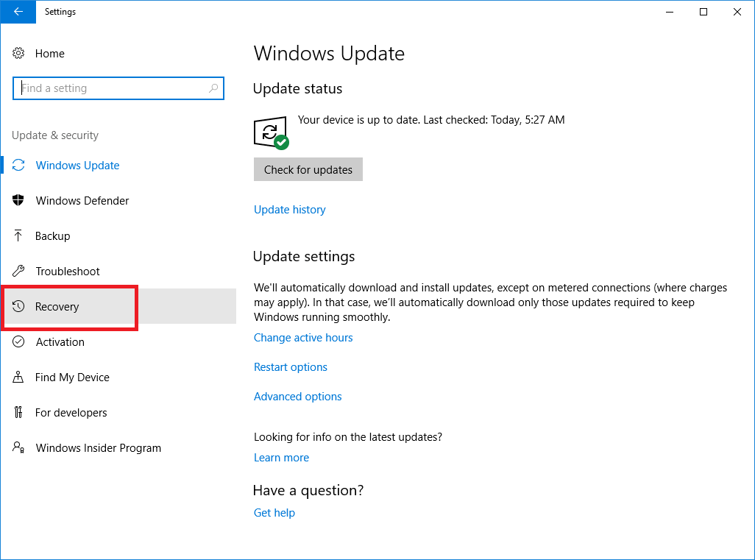Open Windows Insider Program section
The height and width of the screenshot is (560, 755).
pos(98,448)
